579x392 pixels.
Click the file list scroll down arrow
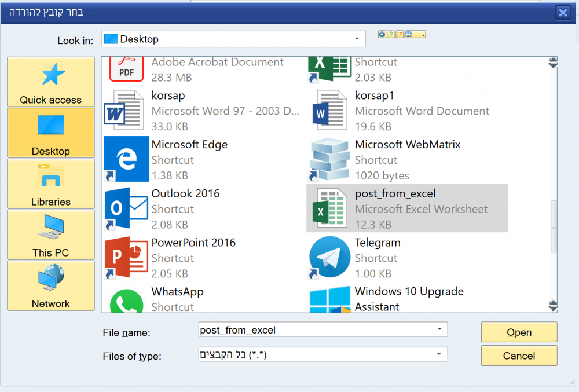click(553, 306)
